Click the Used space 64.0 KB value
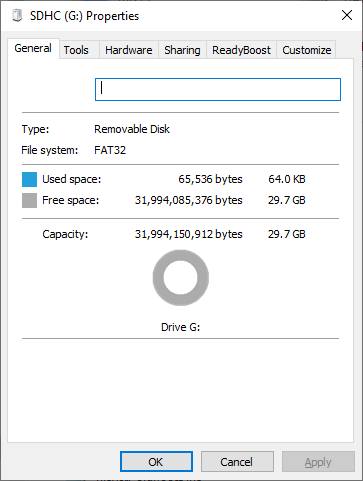 click(287, 179)
